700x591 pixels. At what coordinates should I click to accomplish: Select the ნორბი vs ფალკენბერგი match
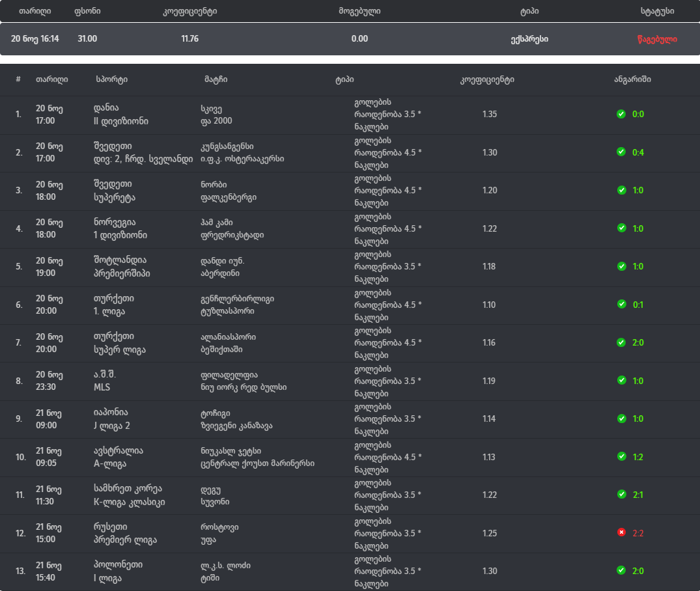[x=228, y=190]
